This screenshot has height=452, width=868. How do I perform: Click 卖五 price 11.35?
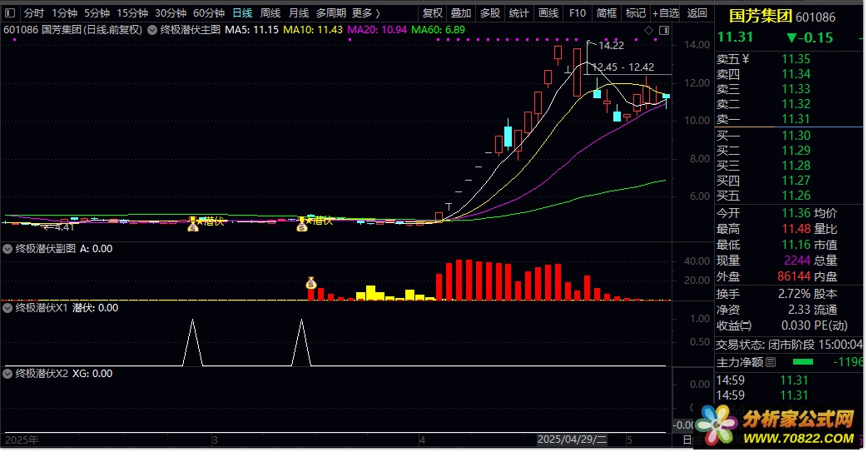[x=796, y=59]
